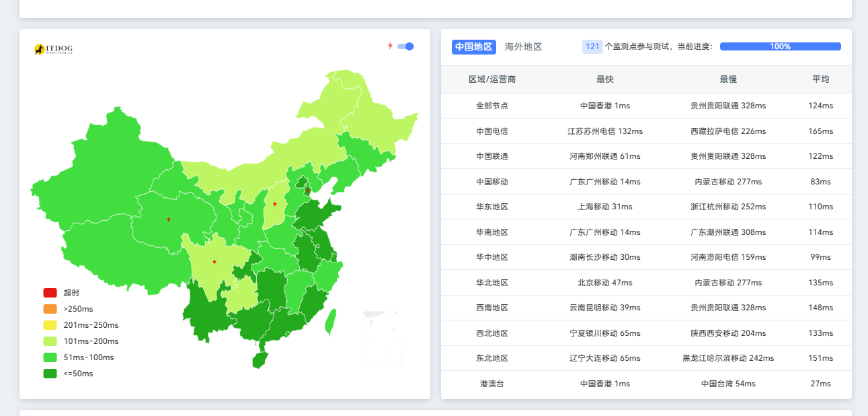Click the lightning icon beside the map toggle
Viewport: 868px width, 416px height.
(390, 46)
